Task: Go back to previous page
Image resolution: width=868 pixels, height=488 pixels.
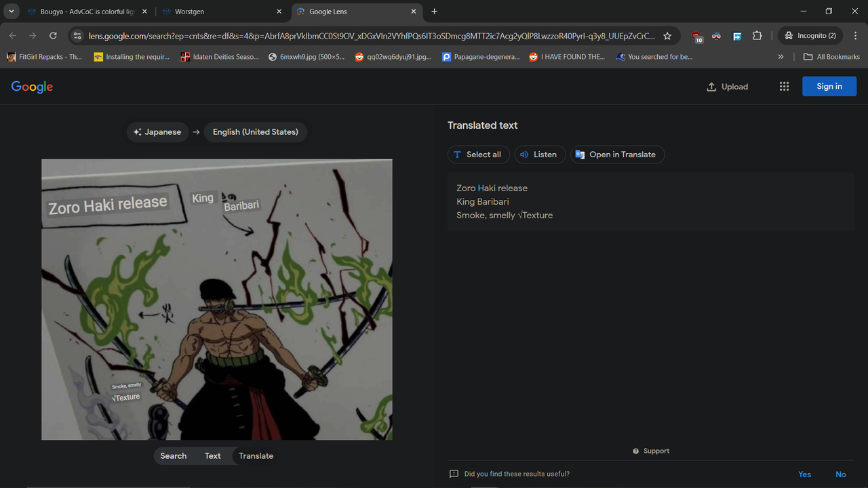Action: point(12,36)
